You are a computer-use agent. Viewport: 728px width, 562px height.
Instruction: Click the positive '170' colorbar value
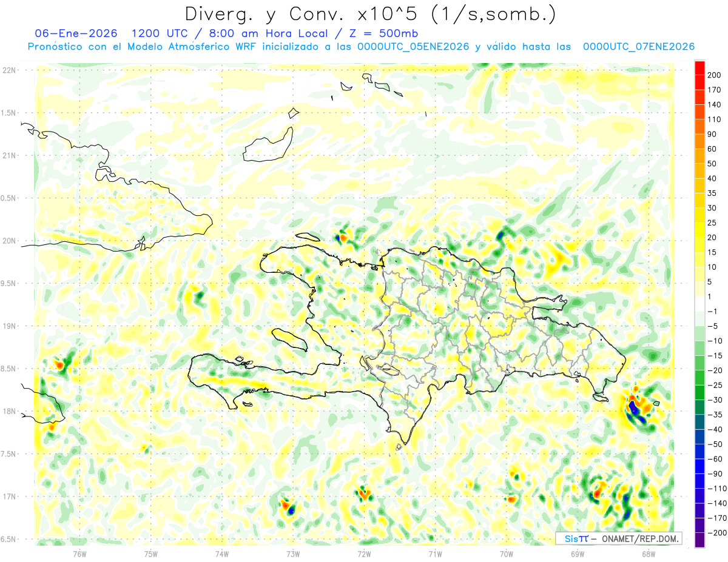pyautogui.click(x=714, y=90)
